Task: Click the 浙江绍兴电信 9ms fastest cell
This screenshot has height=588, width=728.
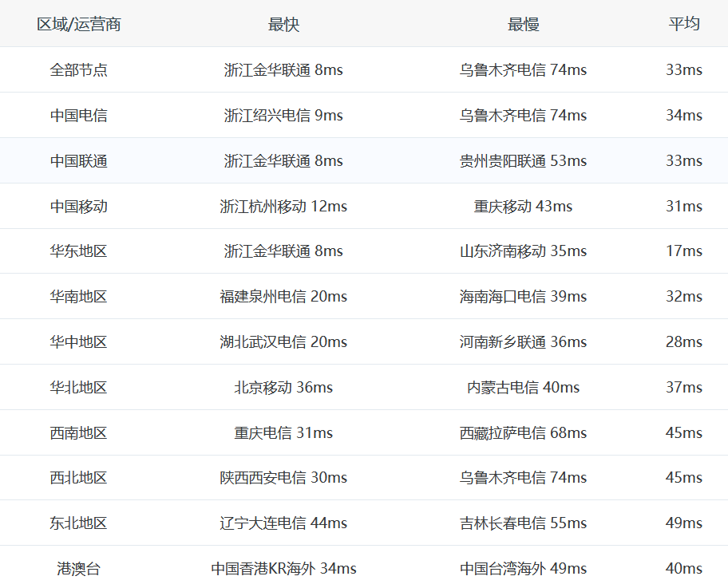Action: coord(283,116)
